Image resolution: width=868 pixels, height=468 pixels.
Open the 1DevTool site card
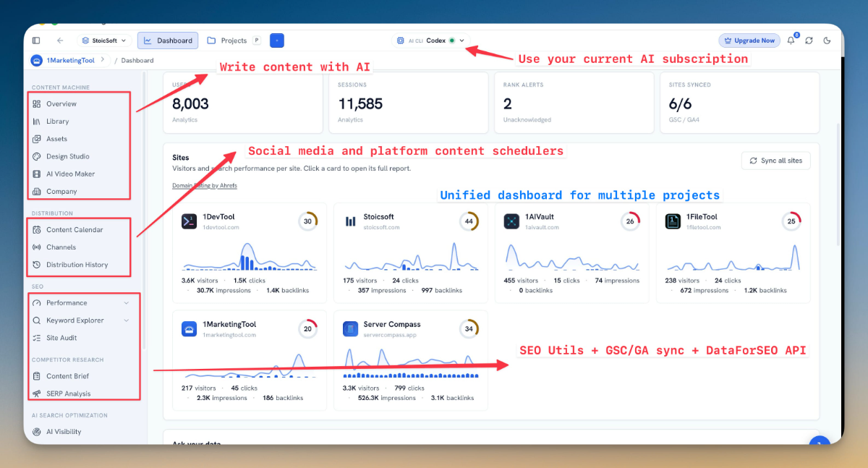tap(250, 252)
